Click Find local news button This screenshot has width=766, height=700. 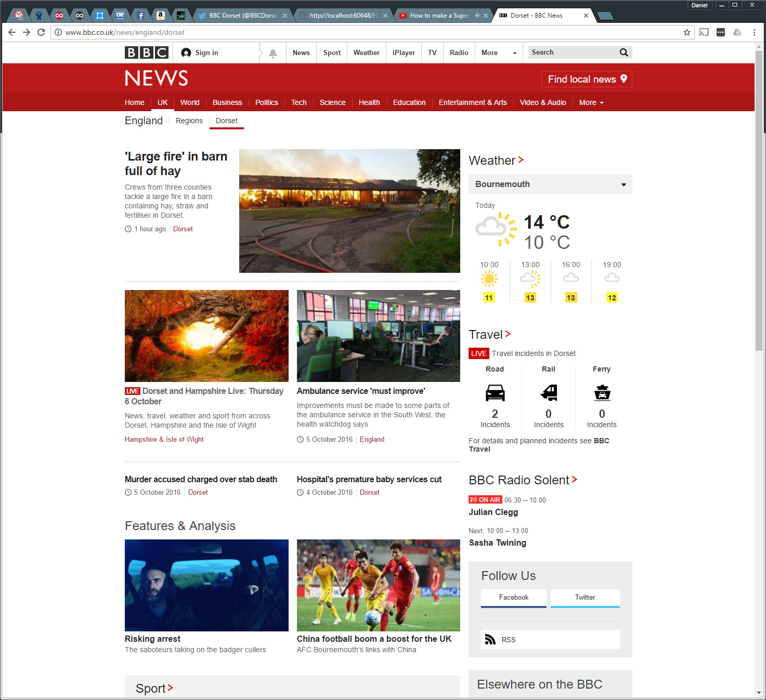click(587, 79)
